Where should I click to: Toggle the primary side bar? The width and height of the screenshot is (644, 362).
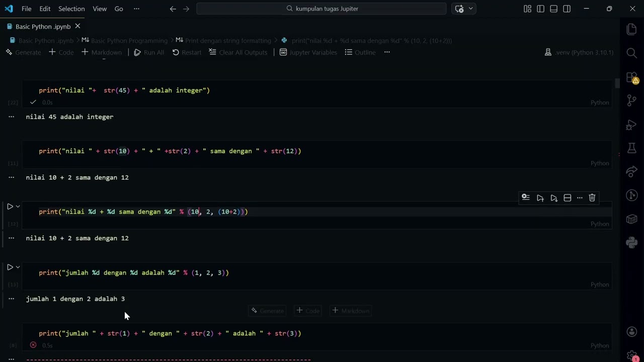pos(540,9)
